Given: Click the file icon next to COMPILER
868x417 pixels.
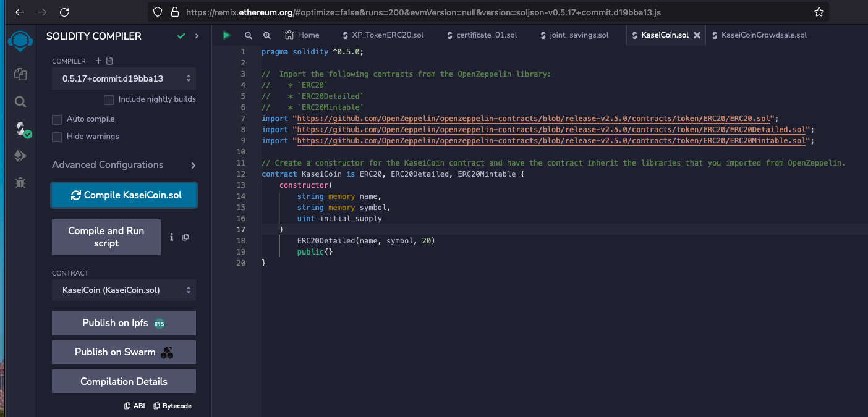Looking at the screenshot, I should coord(109,61).
